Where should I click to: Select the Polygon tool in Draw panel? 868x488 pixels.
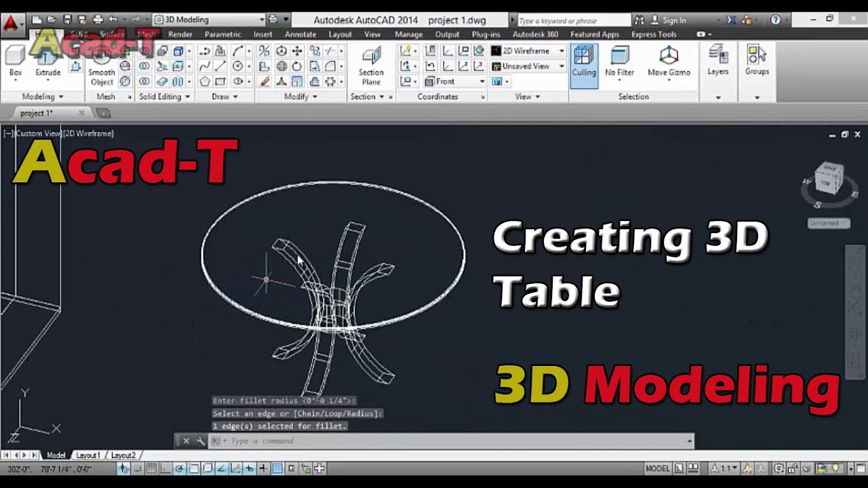click(x=205, y=81)
